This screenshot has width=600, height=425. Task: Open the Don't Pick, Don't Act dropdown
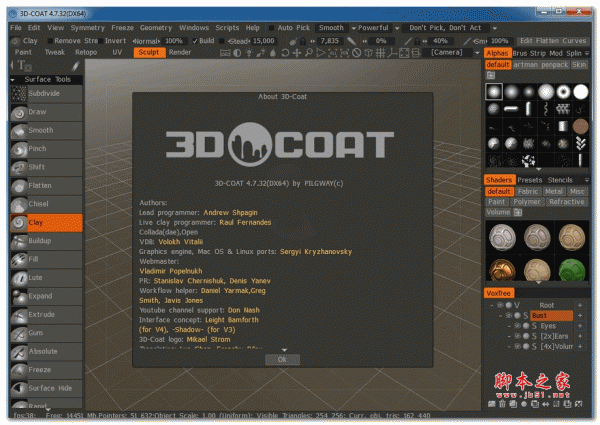point(495,28)
